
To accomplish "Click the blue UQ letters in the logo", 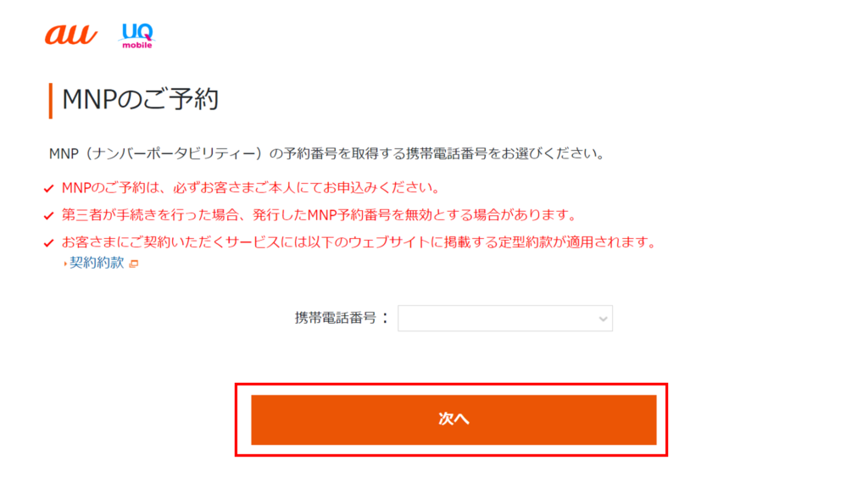I will [x=136, y=31].
